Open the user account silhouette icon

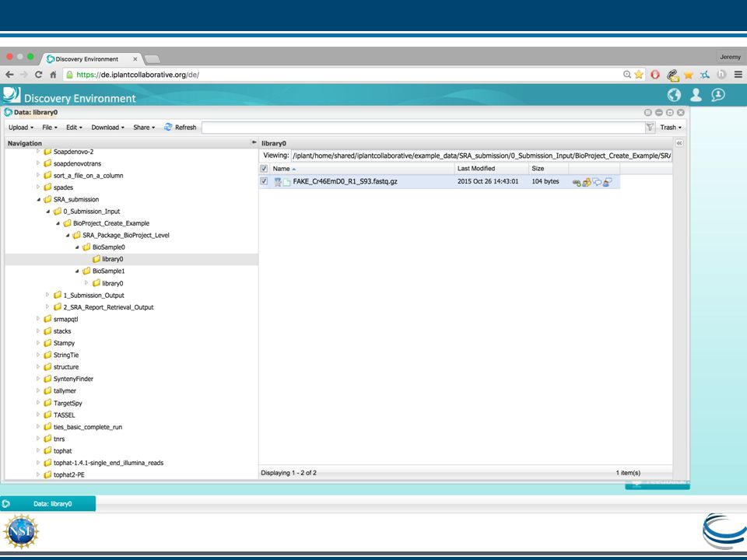click(696, 95)
